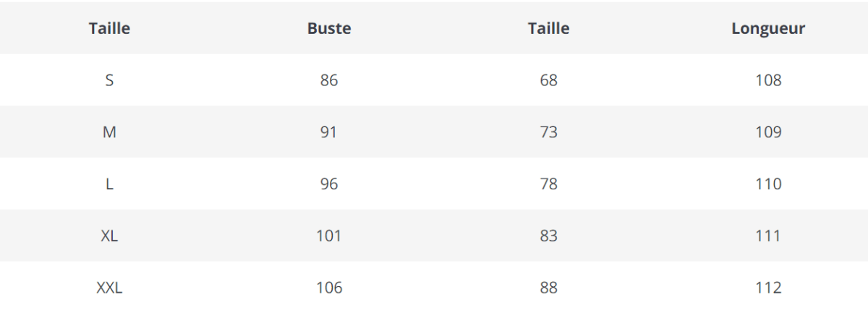Select the waist value 68
The image size is (868, 318).
click(x=548, y=80)
